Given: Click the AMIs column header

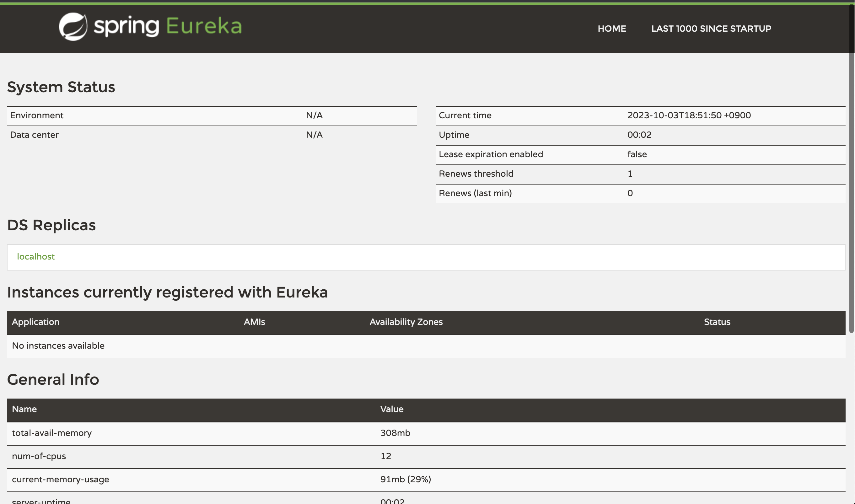Looking at the screenshot, I should tap(254, 322).
